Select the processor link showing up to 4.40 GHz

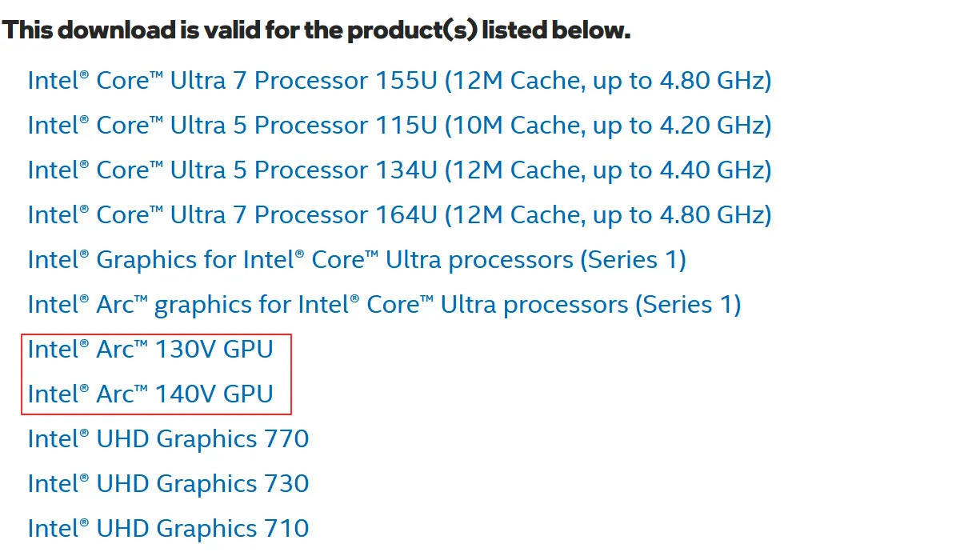coord(399,170)
